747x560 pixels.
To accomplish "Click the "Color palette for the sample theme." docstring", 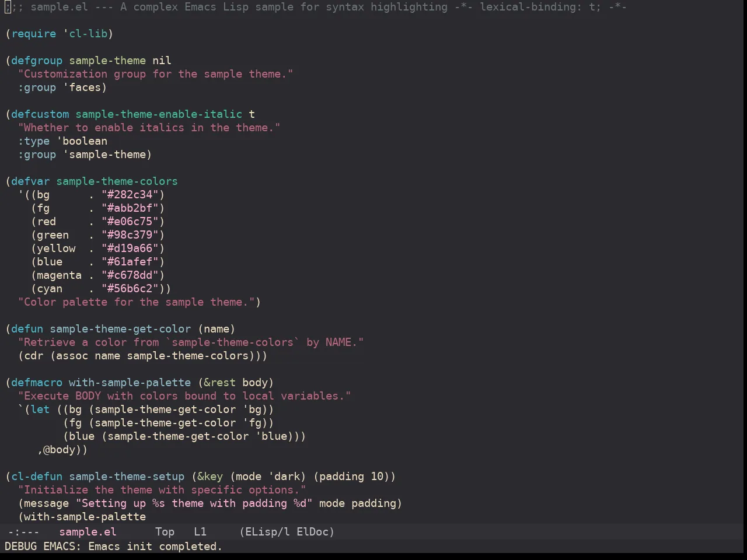I will pos(137,302).
